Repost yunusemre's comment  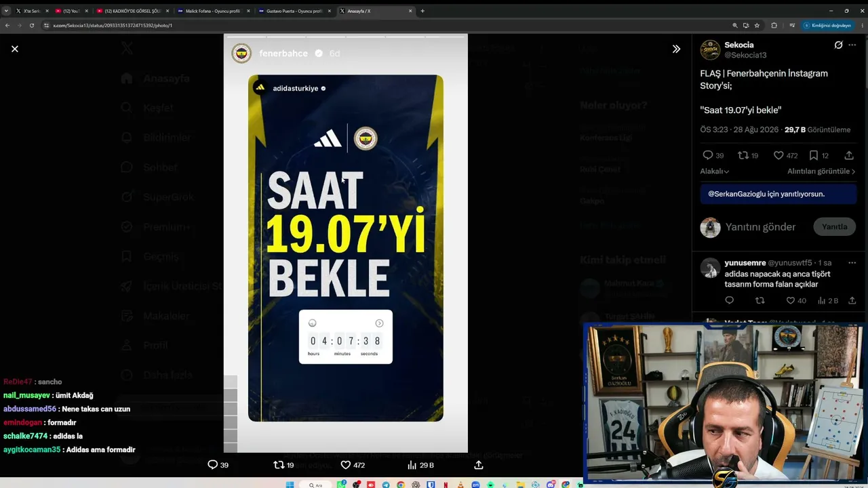[760, 300]
